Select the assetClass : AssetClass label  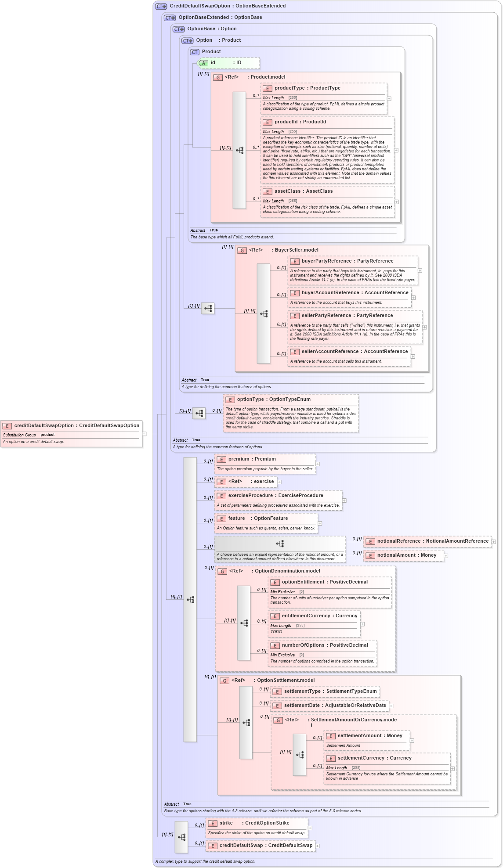304,191
